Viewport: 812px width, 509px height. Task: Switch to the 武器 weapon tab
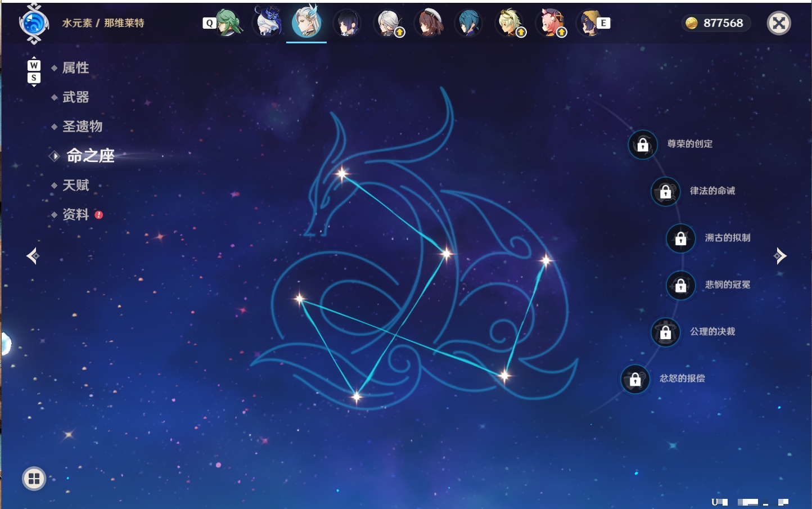click(75, 97)
